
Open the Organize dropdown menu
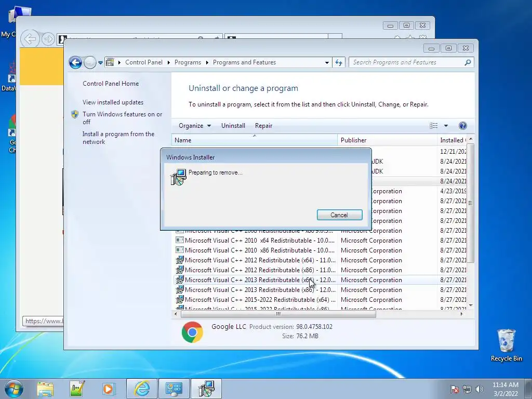(x=195, y=126)
